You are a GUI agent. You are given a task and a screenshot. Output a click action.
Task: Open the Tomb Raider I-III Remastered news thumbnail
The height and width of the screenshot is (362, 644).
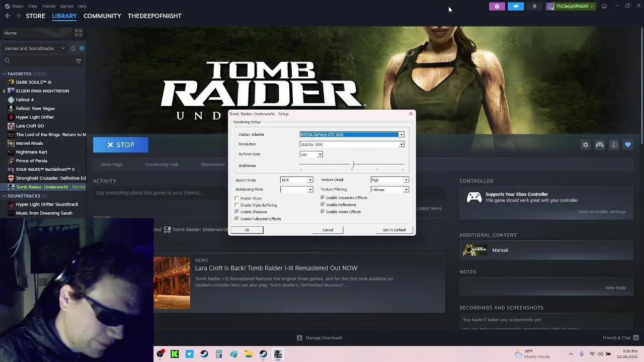point(172,283)
